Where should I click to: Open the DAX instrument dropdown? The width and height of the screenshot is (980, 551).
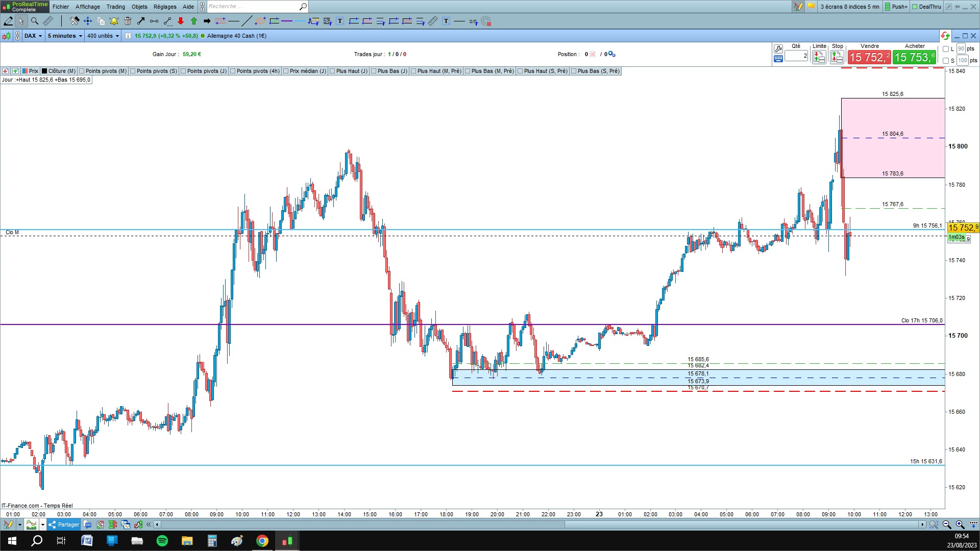(33, 36)
